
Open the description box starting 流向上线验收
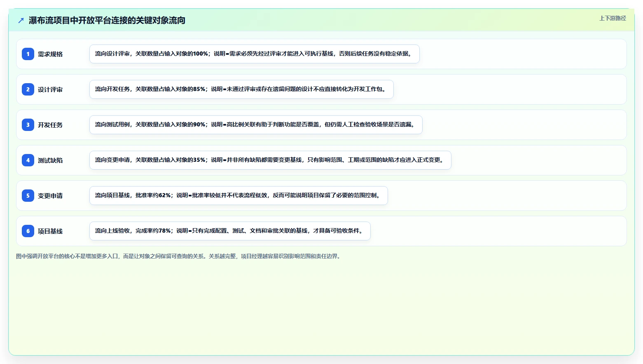pos(230,231)
